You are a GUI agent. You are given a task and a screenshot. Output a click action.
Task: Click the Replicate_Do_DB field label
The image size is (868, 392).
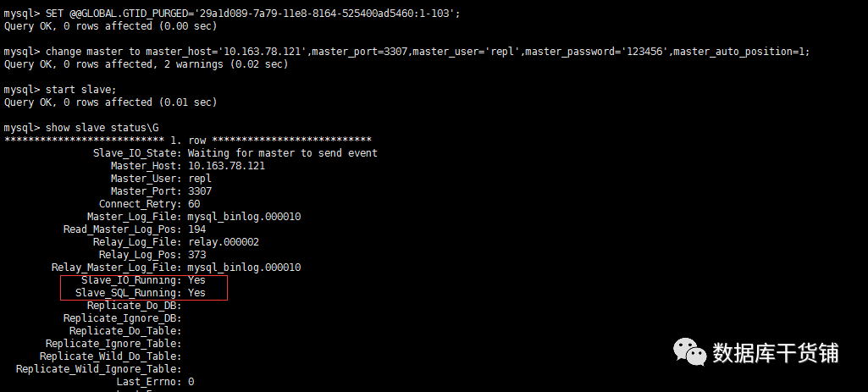pyautogui.click(x=134, y=306)
